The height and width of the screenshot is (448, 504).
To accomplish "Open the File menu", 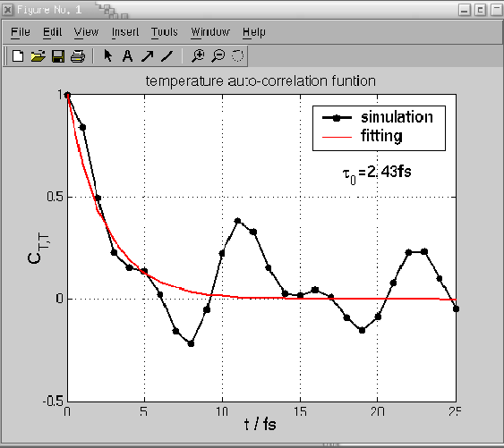I will (x=21, y=32).
